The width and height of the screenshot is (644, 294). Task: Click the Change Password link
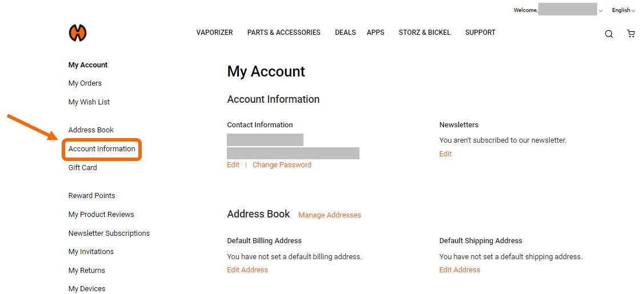click(x=282, y=165)
